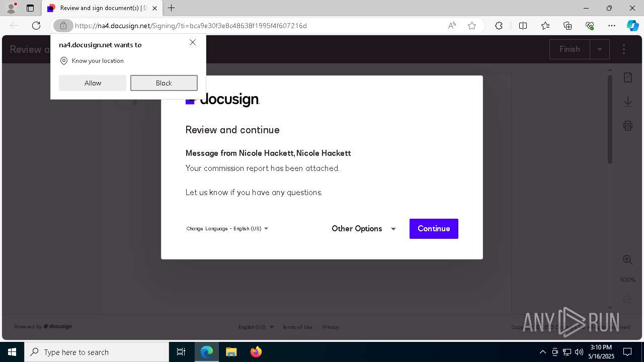This screenshot has width=644, height=362.
Task: Open Microsoft Edge from taskbar
Action: pyautogui.click(x=207, y=352)
